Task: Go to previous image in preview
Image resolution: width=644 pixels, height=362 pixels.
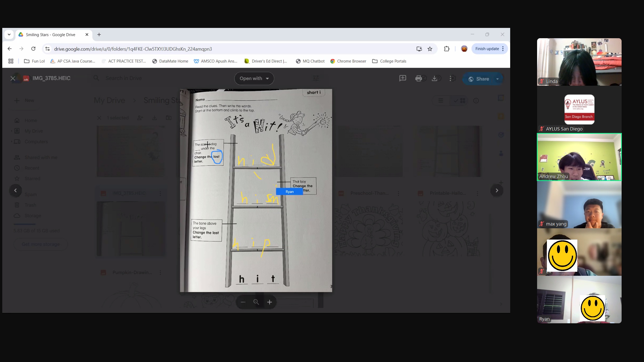Action: click(x=16, y=190)
